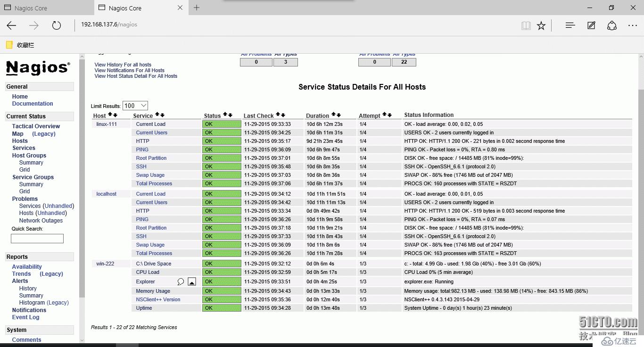
Task: Open Home in General menu
Action: [x=20, y=97]
